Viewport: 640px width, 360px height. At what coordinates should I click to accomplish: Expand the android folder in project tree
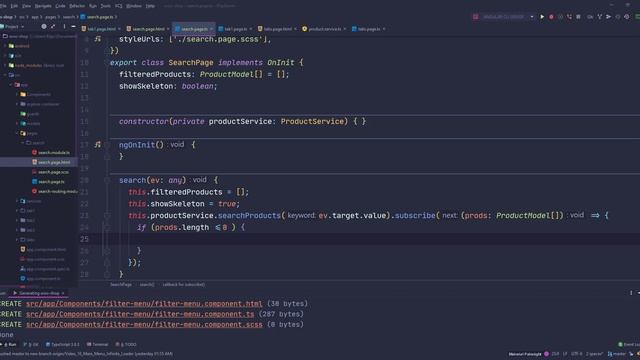click(x=5, y=46)
